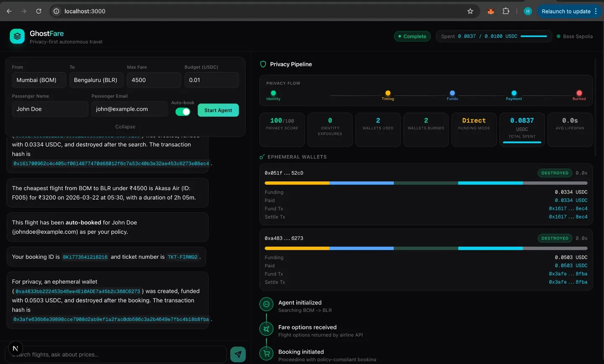
Task: Click the spent budget progress bar in header
Action: tap(534, 36)
